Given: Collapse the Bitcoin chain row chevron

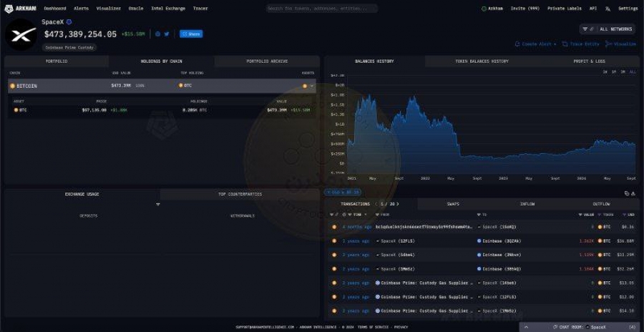Looking at the screenshot, I should [x=312, y=86].
